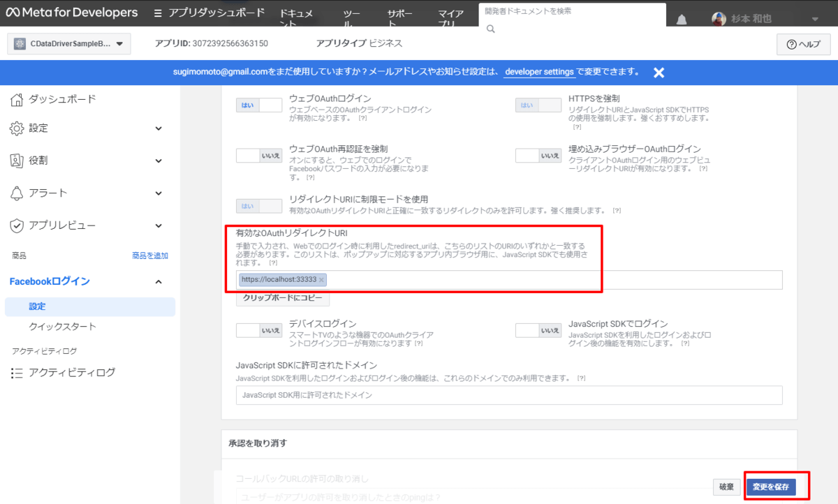The image size is (838, 504).
Task: Click the app ID number 3072392566363150
Action: click(230, 43)
